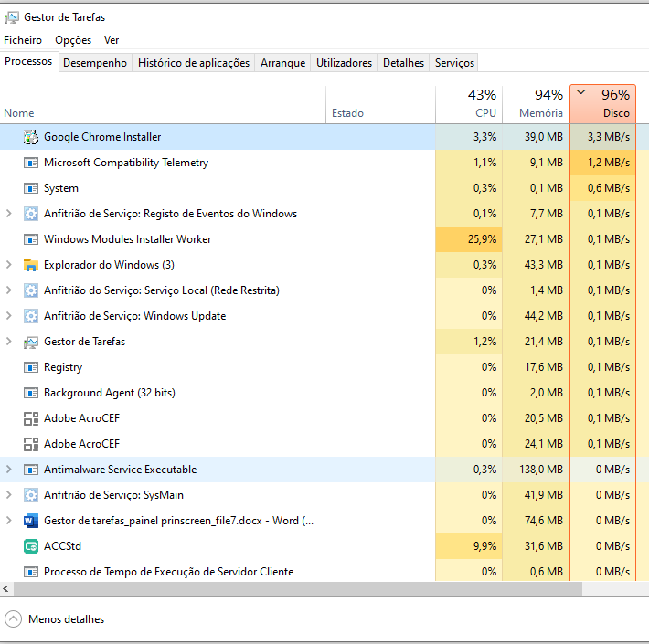Click the icon of the Adobe AcroCEF 24,1 MB row
This screenshot has height=644, width=649.
coord(31,444)
